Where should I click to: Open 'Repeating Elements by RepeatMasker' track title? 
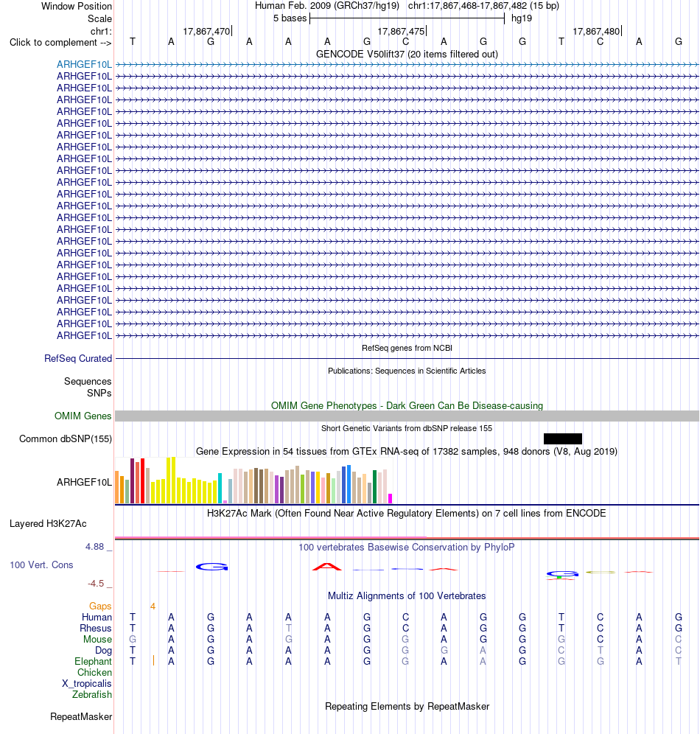pyautogui.click(x=407, y=707)
